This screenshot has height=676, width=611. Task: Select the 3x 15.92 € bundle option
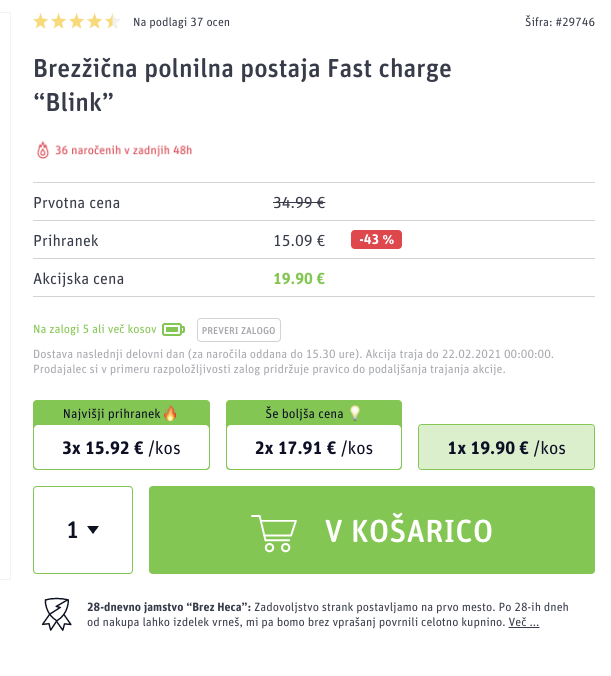coord(122,448)
